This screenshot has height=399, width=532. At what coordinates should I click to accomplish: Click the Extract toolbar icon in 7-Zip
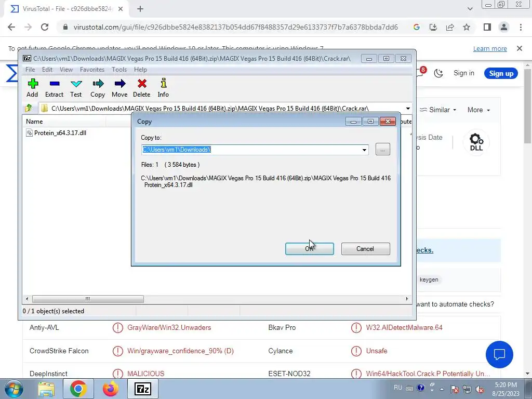pos(54,87)
